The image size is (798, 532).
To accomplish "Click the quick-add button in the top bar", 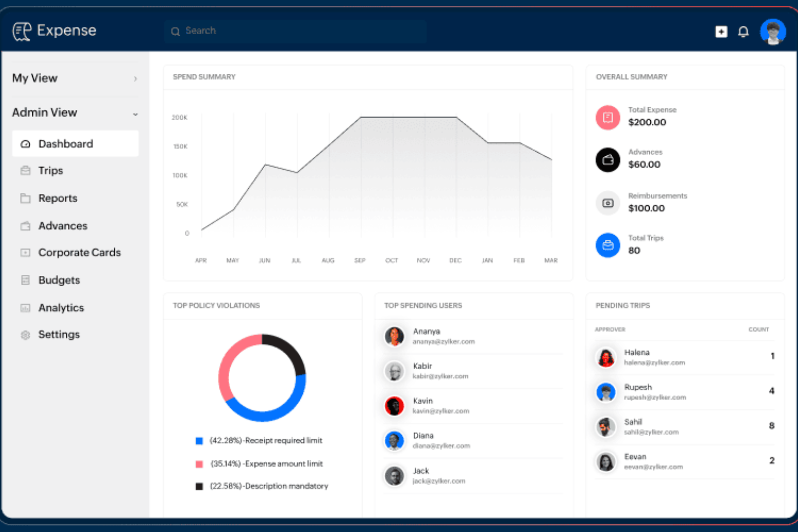I will [720, 31].
